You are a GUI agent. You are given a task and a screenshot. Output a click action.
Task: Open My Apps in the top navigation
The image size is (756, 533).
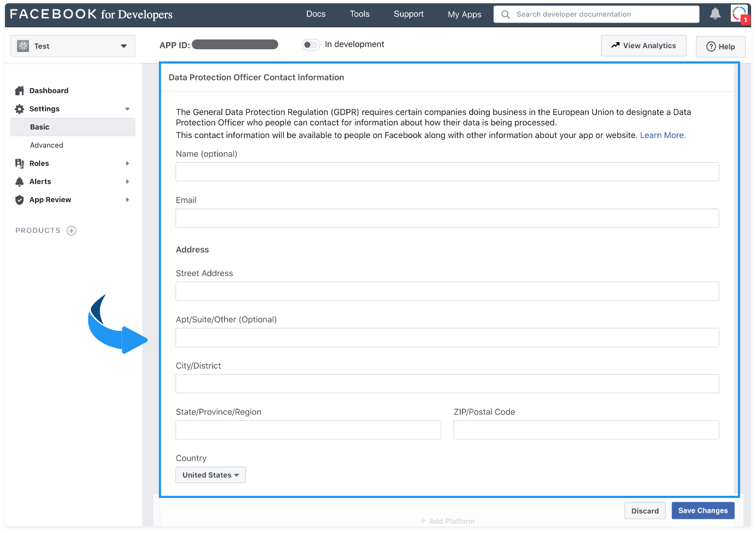click(x=465, y=15)
